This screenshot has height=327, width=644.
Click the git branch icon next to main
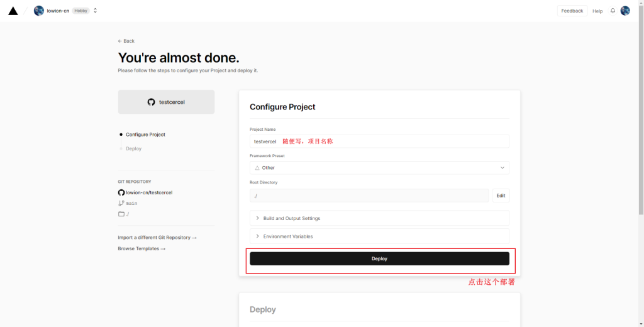tap(121, 203)
